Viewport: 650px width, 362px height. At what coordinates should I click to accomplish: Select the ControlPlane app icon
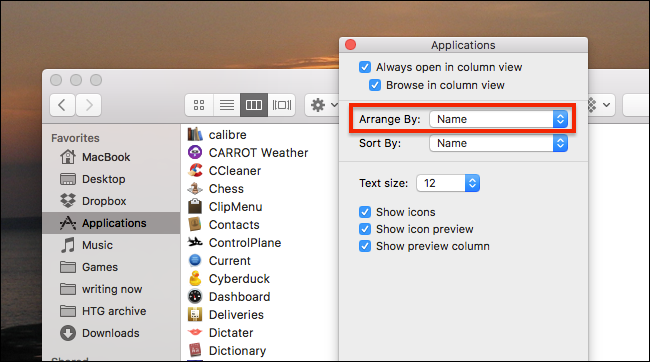195,242
